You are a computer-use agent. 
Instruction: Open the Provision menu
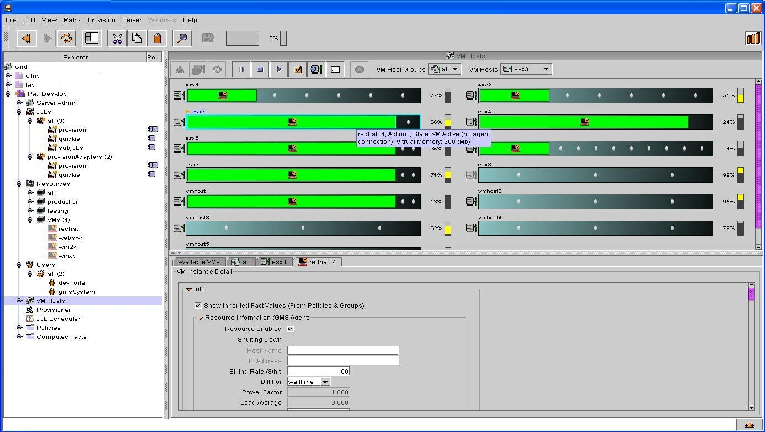(101, 20)
